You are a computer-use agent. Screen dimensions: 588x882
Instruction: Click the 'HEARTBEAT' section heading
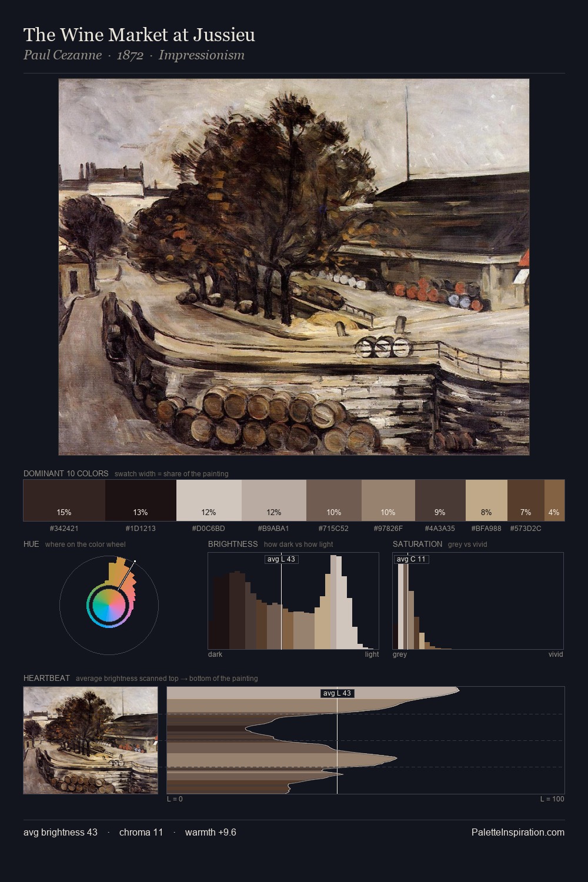(x=46, y=678)
